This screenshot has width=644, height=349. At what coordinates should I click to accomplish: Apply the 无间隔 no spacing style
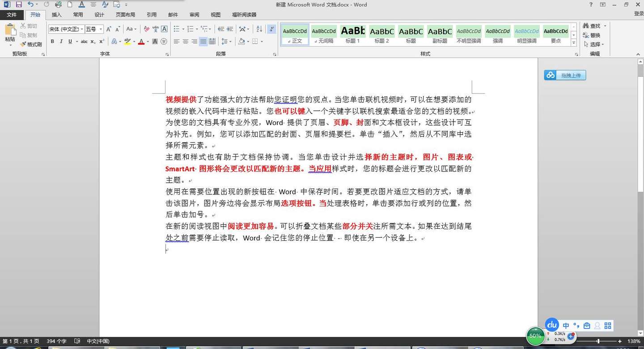324,34
